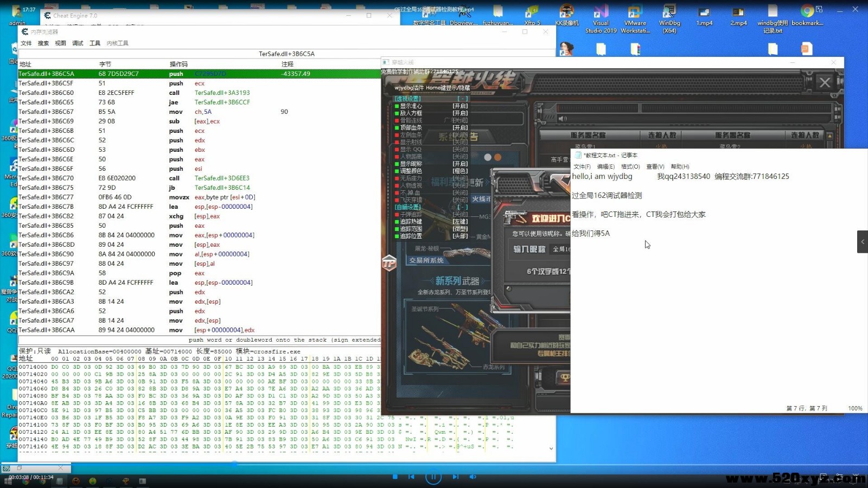The height and width of the screenshot is (488, 868).
Task: Change the 调整颜色 value 橙色
Action: [460, 171]
